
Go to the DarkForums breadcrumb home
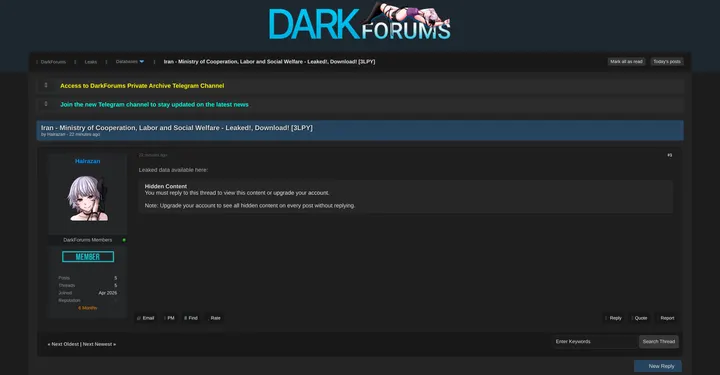point(53,62)
